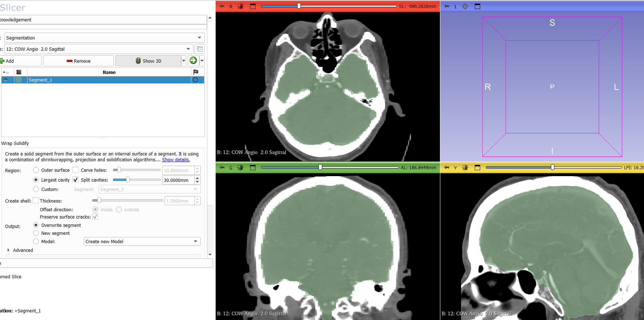Toggle Segment_1 visibility eye icon
The height and width of the screenshot is (320, 644).
pos(6,80)
